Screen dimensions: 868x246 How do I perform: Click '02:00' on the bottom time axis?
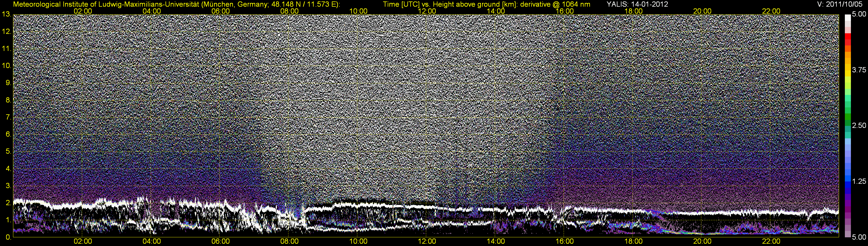pyautogui.click(x=83, y=241)
